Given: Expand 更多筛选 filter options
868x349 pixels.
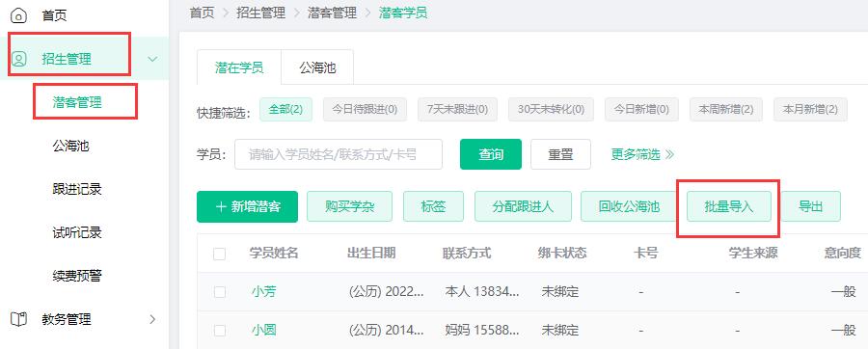Looking at the screenshot, I should pos(642,154).
